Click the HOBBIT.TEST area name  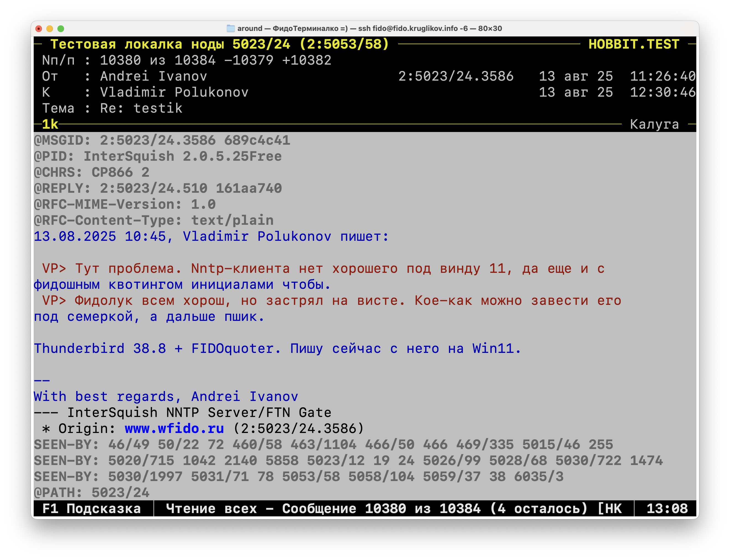(634, 44)
